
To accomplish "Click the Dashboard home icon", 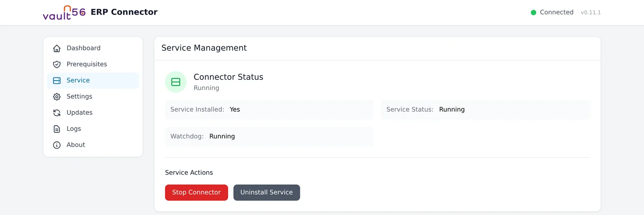I will point(57,48).
